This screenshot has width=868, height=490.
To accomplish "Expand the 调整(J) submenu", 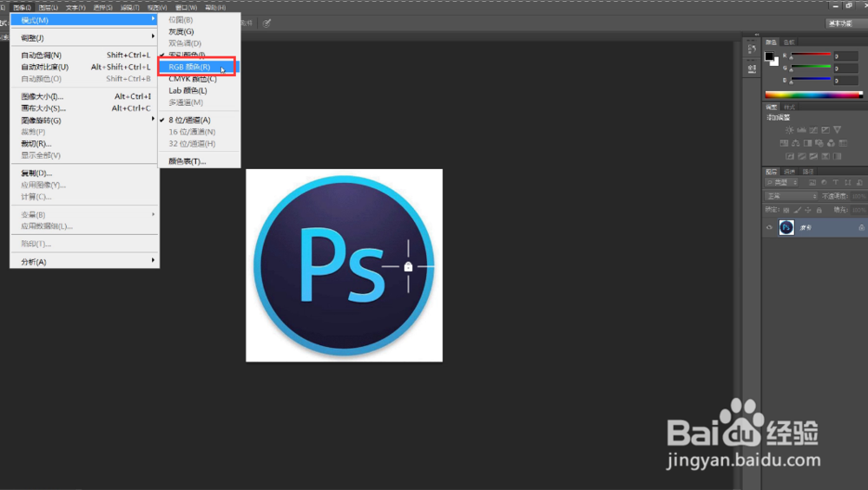I will [84, 37].
